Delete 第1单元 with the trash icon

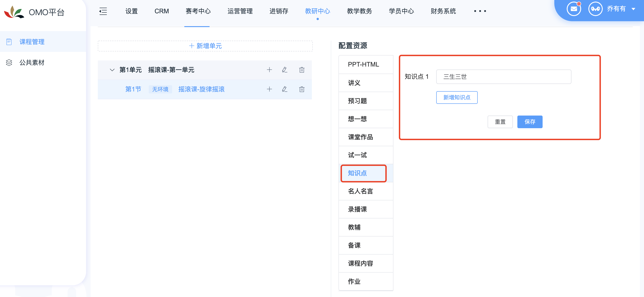(x=302, y=70)
